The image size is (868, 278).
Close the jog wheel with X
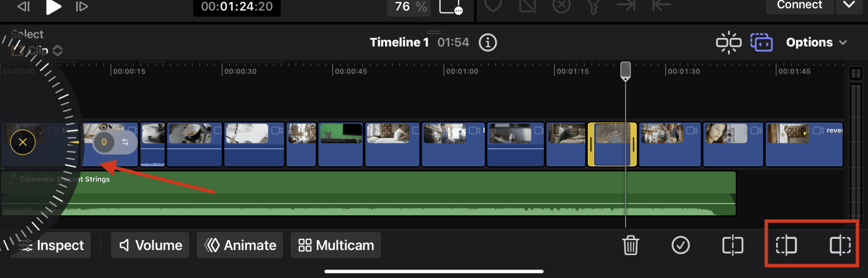(x=23, y=143)
